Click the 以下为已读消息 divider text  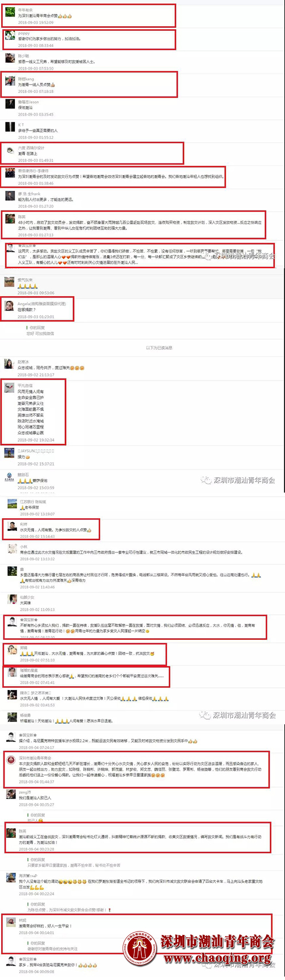(159, 348)
